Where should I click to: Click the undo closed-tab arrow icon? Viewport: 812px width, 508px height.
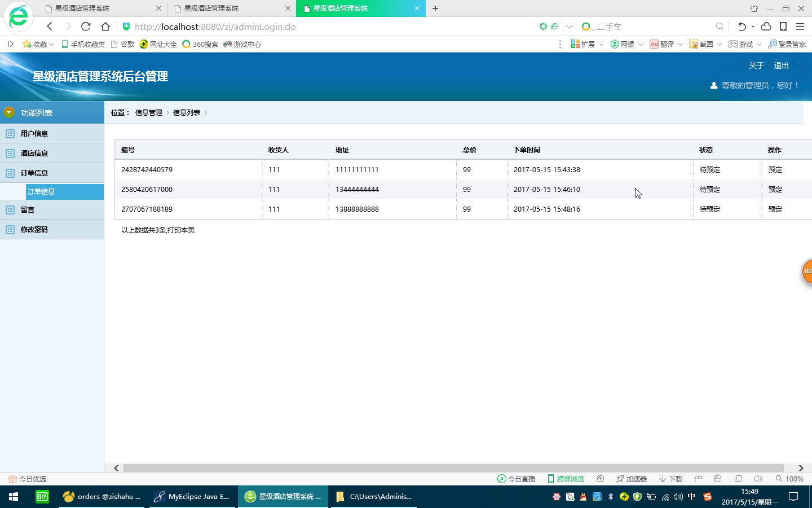tap(742, 27)
